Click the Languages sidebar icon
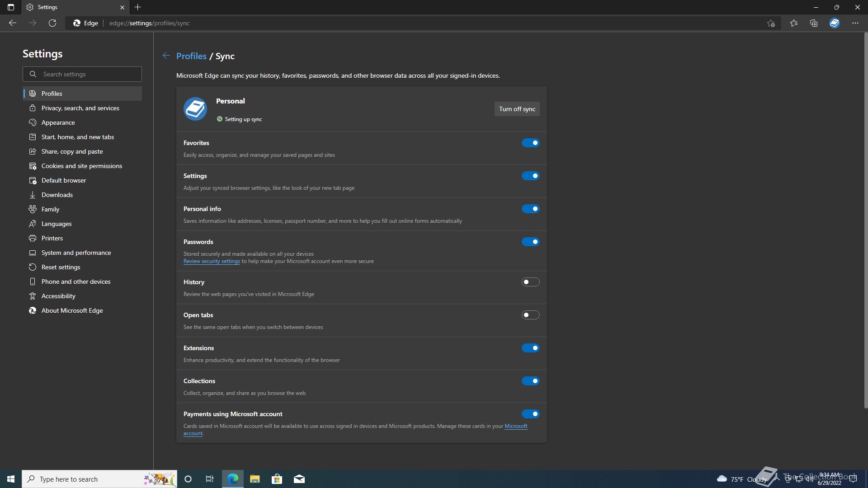Image resolution: width=868 pixels, height=488 pixels. pos(33,224)
